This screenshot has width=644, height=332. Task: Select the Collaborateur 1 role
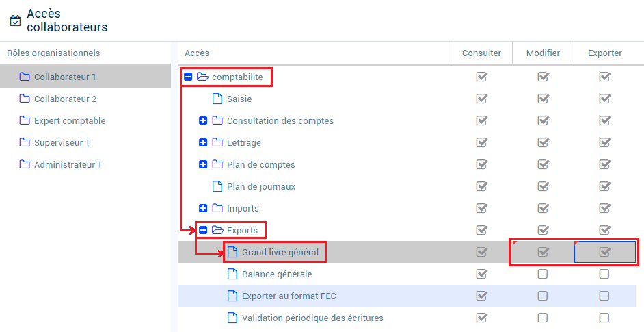[85, 77]
